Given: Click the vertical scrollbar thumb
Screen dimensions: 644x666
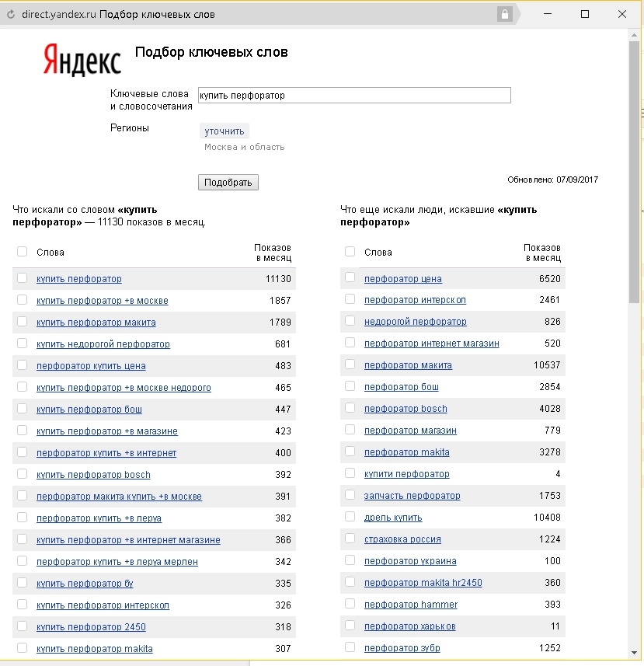Looking at the screenshot, I should (x=634, y=172).
